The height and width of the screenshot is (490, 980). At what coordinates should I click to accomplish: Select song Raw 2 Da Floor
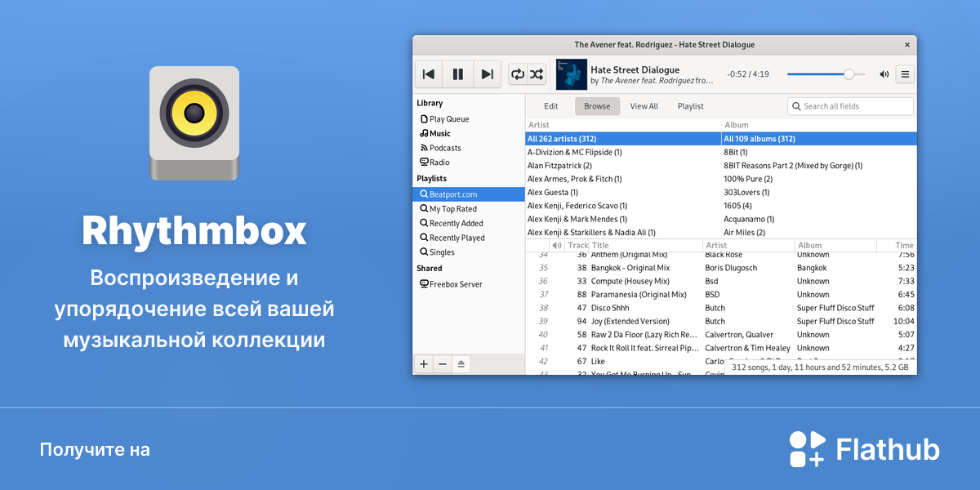tap(721, 335)
